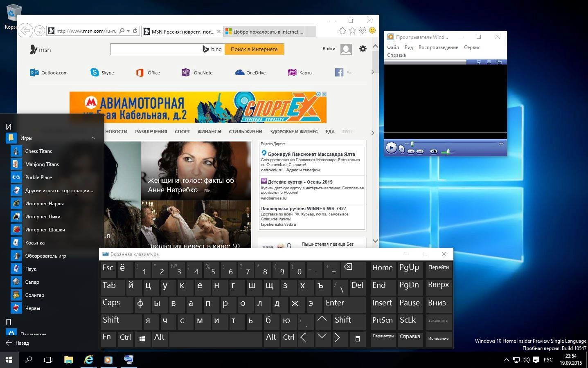Click the Войти sign-in link on MSN

tap(329, 49)
